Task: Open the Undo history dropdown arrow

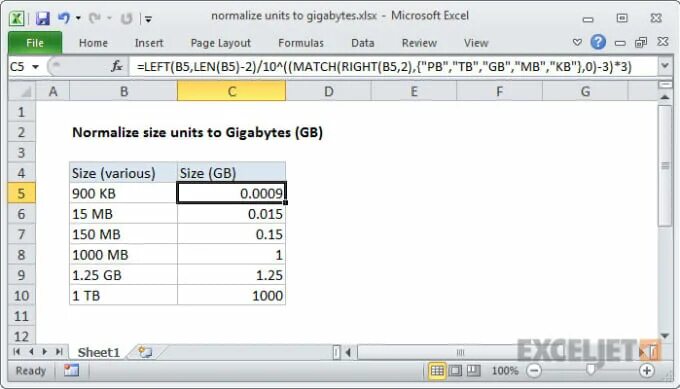Action: point(78,18)
